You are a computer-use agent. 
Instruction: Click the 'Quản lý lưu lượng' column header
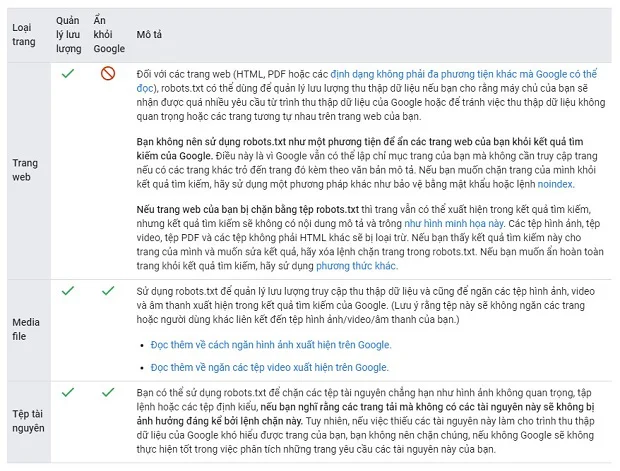(x=68, y=34)
